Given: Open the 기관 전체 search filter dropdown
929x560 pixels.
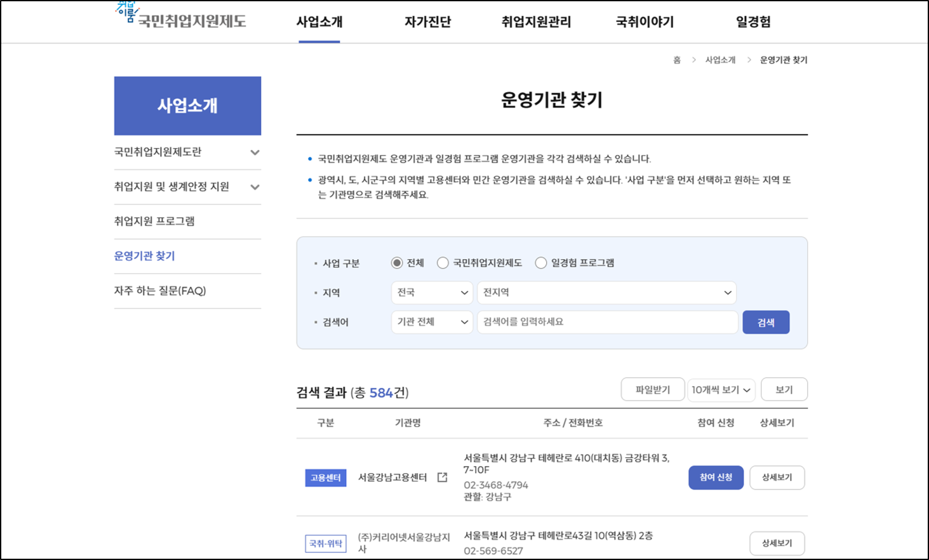Looking at the screenshot, I should tap(431, 322).
